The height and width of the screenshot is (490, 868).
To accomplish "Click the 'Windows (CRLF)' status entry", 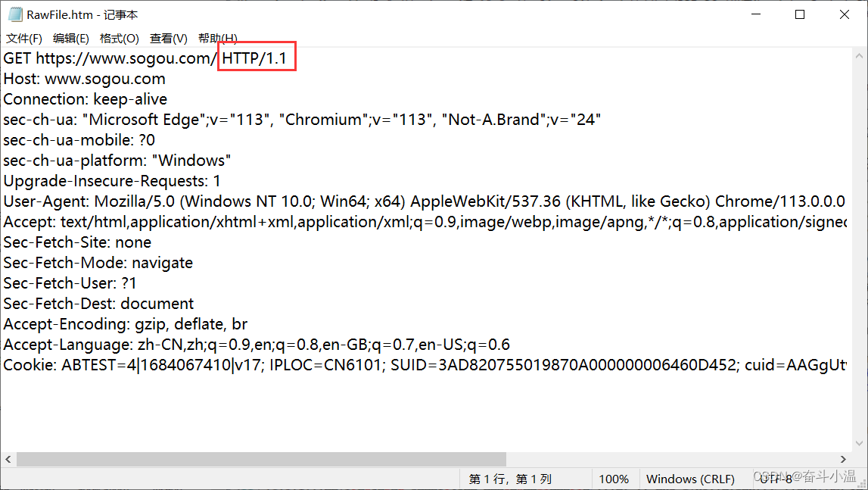I will pos(690,479).
